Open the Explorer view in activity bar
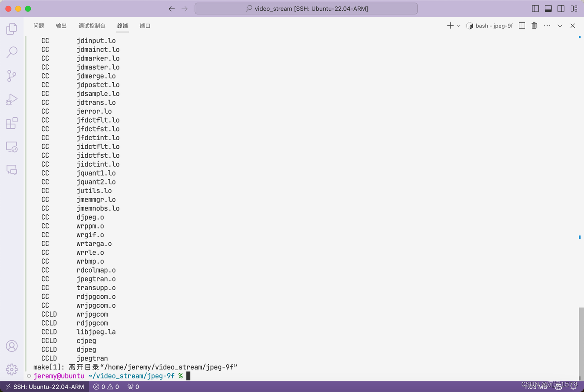 click(12, 29)
